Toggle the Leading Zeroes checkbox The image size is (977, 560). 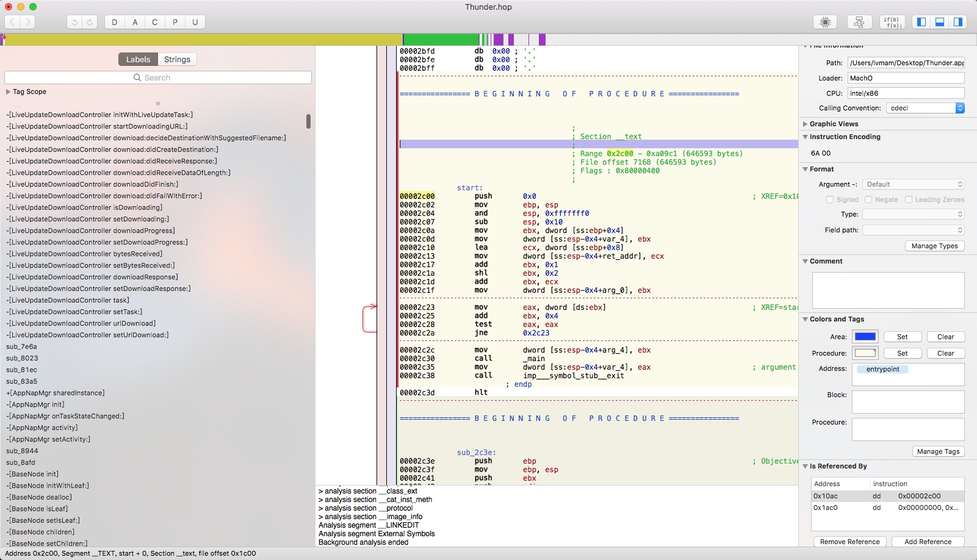909,199
